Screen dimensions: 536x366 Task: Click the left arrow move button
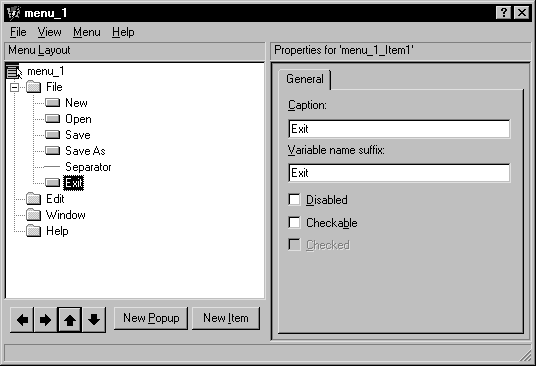22,320
